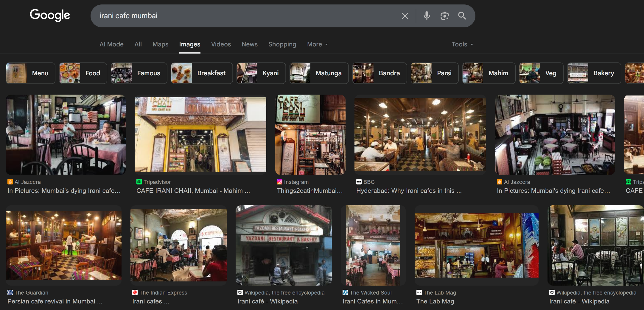644x310 pixels.
Task: Open The Wicked Soul cafe image
Action: [x=373, y=245]
